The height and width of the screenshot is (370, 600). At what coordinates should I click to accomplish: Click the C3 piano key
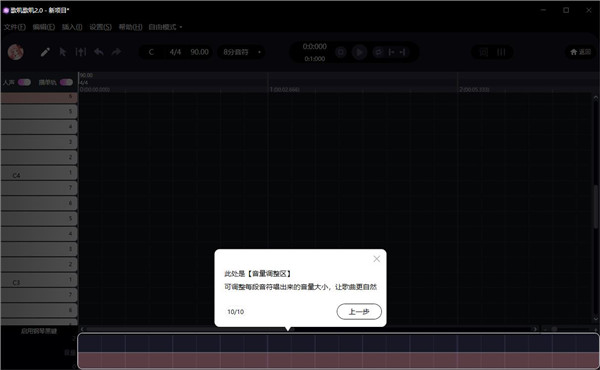coord(39,280)
